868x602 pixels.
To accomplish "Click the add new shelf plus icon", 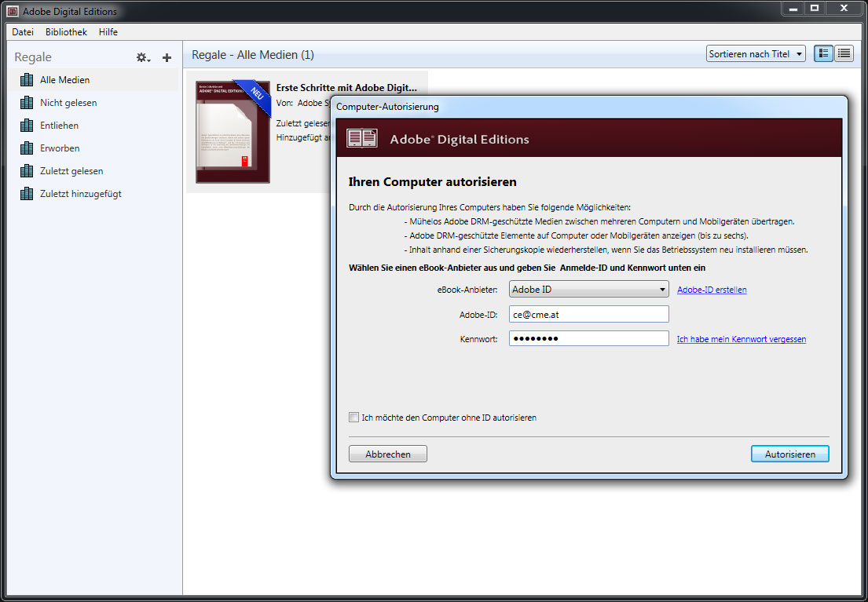I will (167, 57).
